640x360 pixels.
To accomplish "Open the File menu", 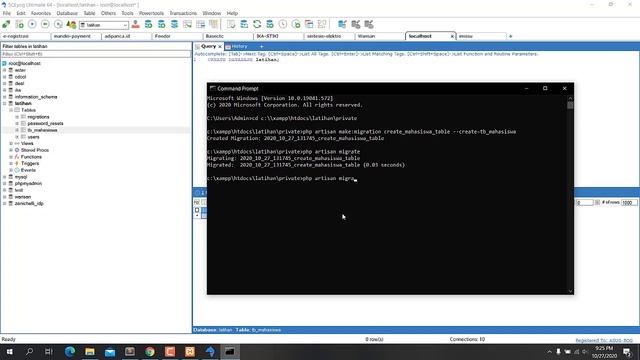I will coord(7,13).
